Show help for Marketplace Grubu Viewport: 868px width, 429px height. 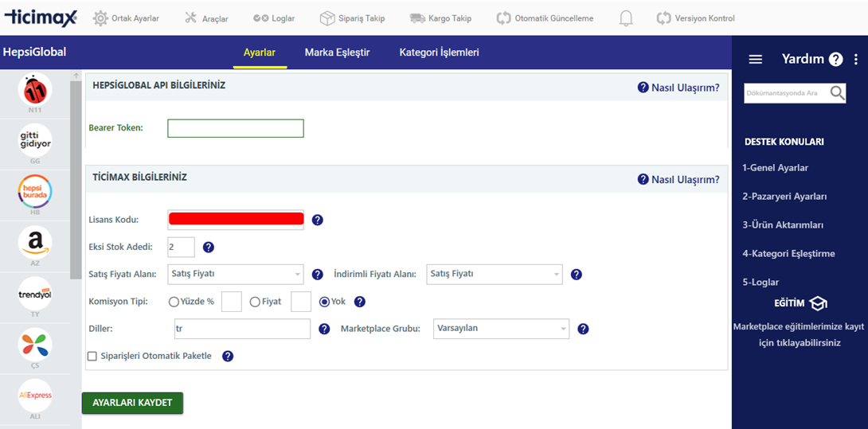[x=583, y=329]
